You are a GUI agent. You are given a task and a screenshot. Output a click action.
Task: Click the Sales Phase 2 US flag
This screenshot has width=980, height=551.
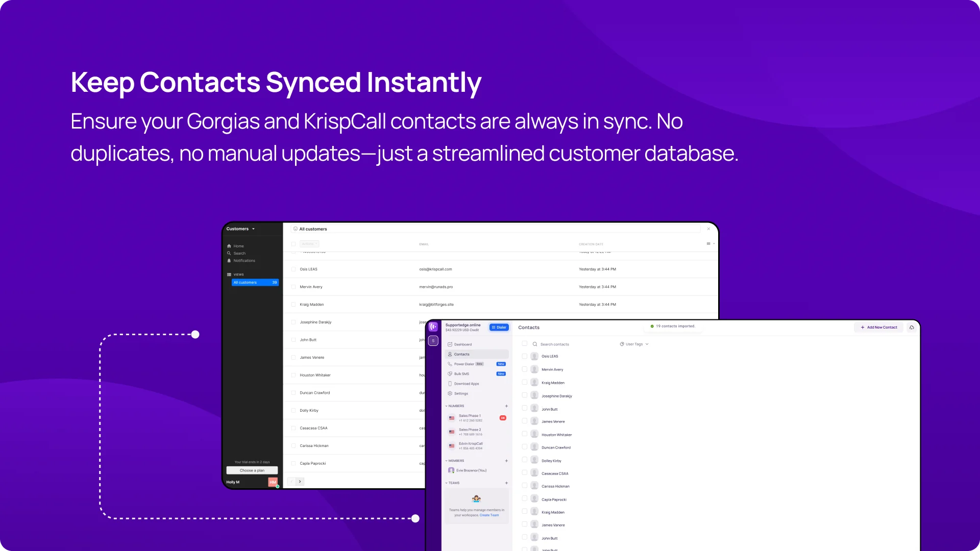click(x=452, y=432)
